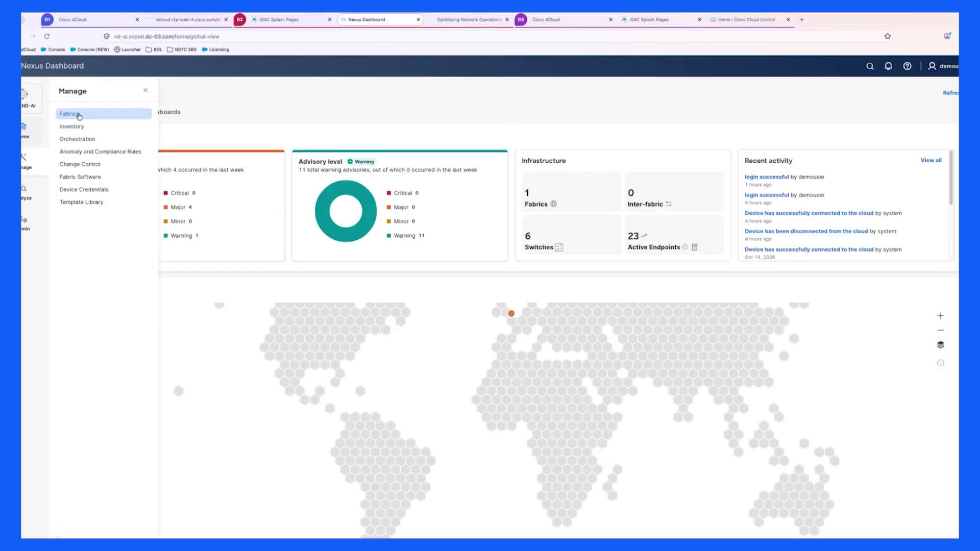
Task: Click the Inter-fabric arrows icon
Action: pyautogui.click(x=668, y=204)
